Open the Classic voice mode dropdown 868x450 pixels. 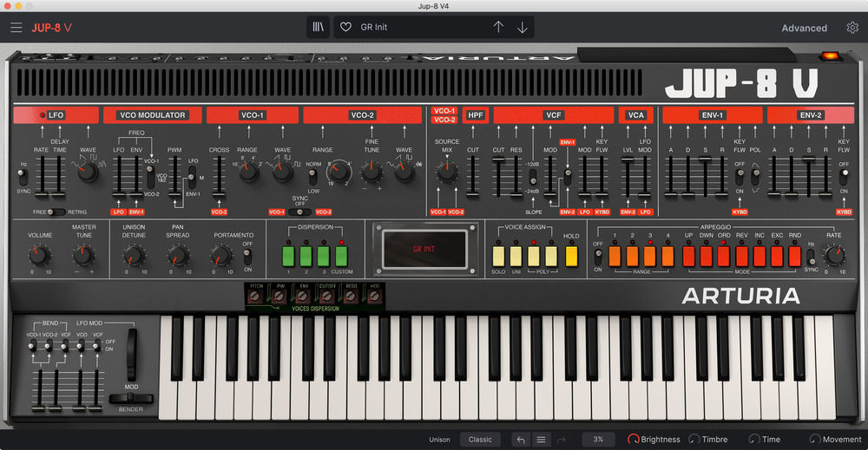480,440
